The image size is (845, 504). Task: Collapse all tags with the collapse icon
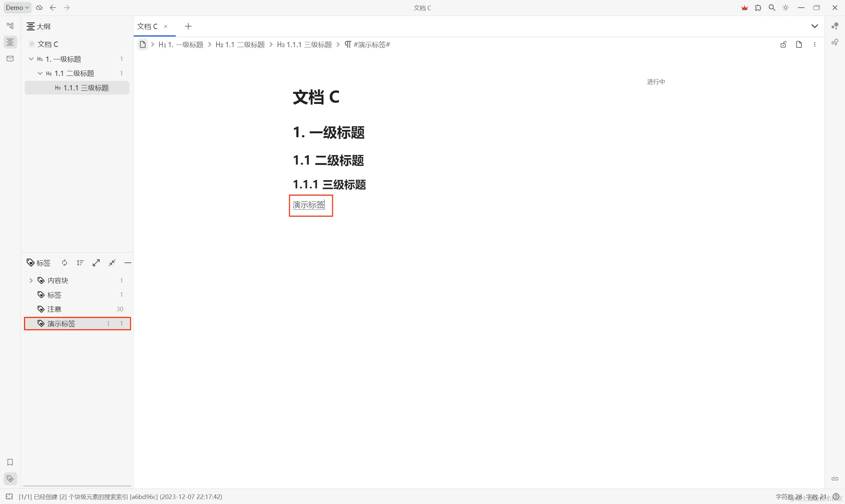coord(112,263)
